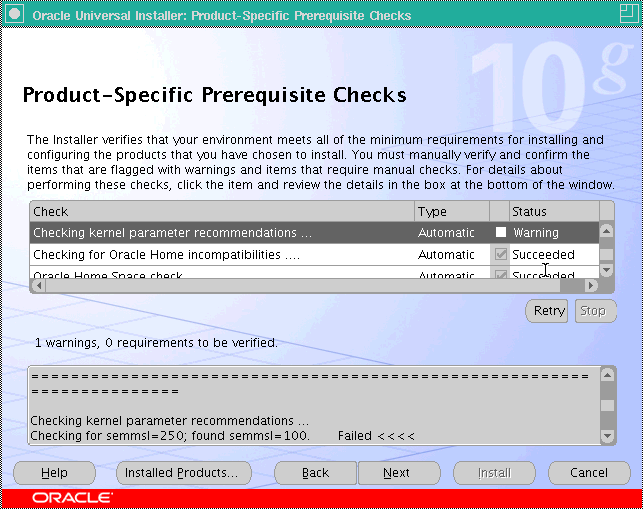Click the Type column header
Image resolution: width=643 pixels, height=509 pixels.
(451, 211)
